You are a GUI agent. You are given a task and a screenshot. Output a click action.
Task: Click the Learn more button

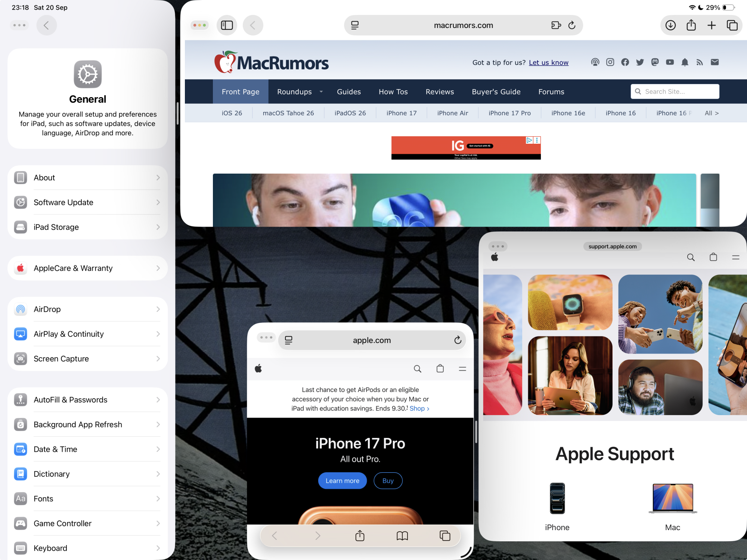[x=342, y=481]
